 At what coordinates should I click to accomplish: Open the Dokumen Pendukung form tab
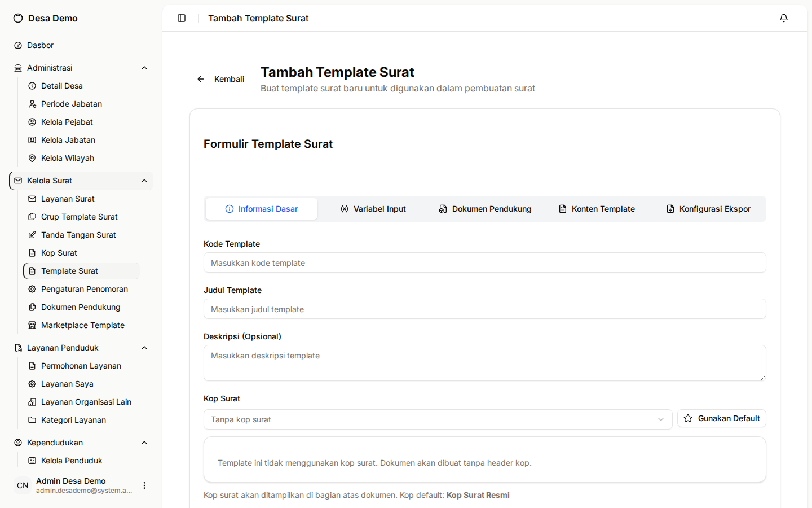[485, 209]
